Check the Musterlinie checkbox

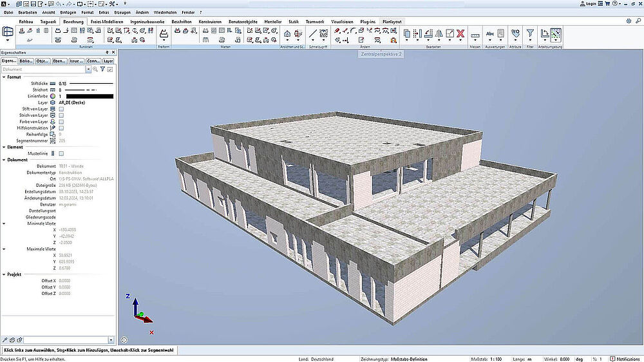[x=61, y=153]
